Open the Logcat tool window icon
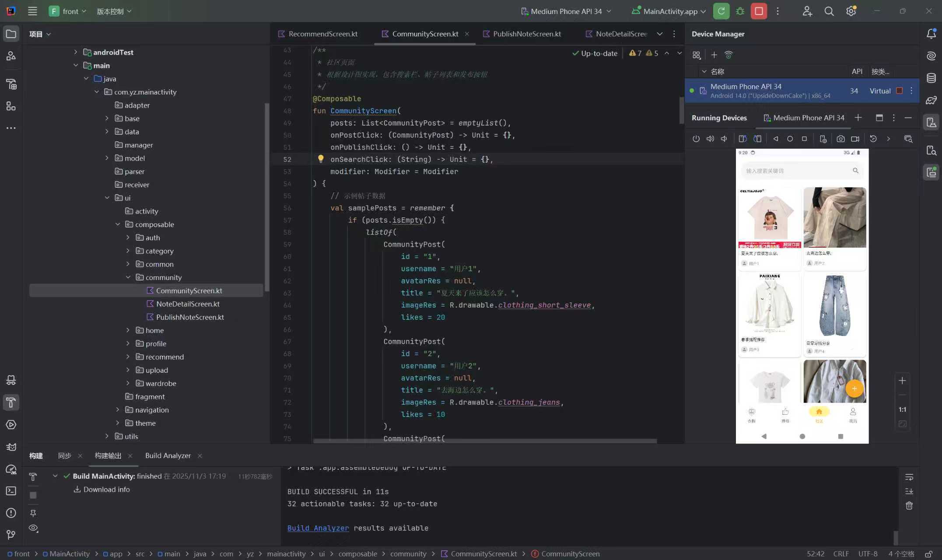 [x=11, y=447]
